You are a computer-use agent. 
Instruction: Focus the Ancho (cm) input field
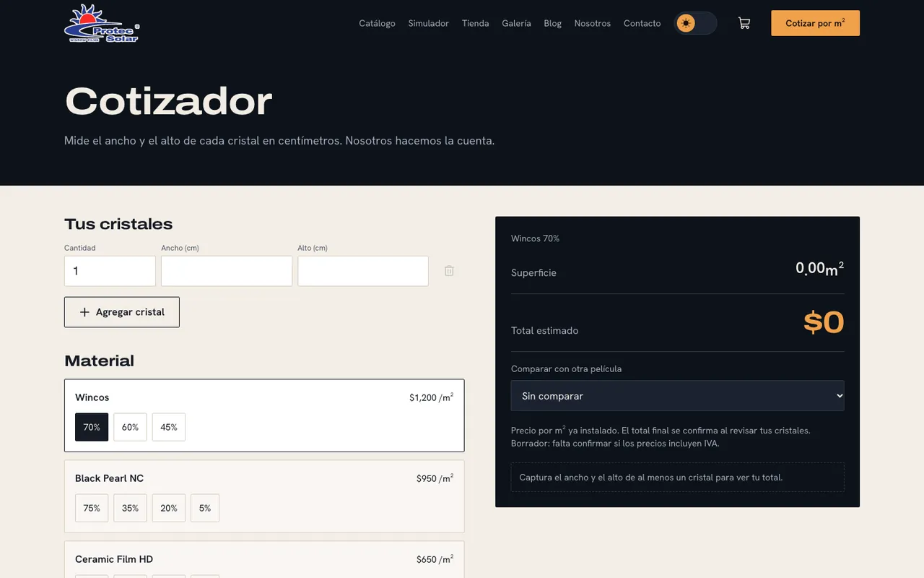point(227,271)
